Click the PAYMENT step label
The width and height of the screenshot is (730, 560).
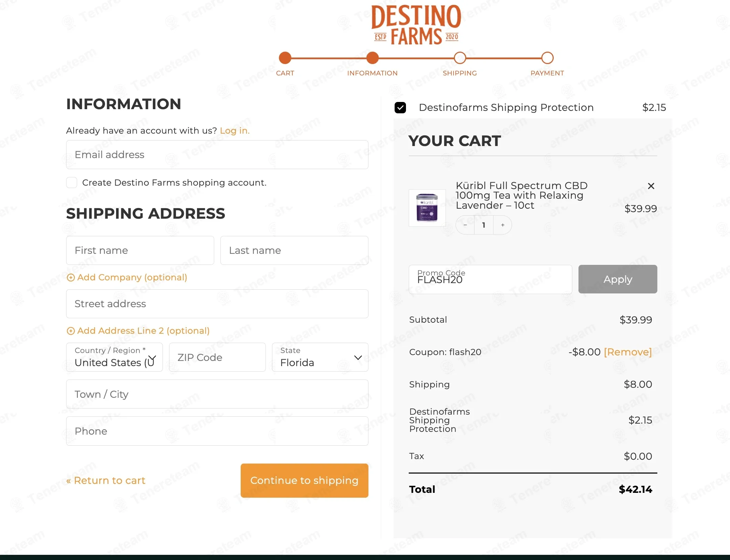point(547,73)
